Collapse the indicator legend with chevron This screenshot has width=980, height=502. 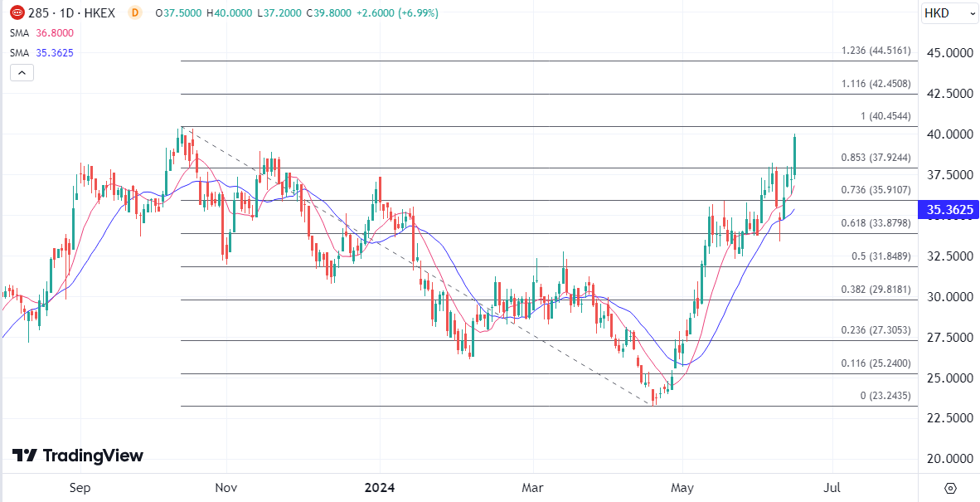(x=22, y=72)
